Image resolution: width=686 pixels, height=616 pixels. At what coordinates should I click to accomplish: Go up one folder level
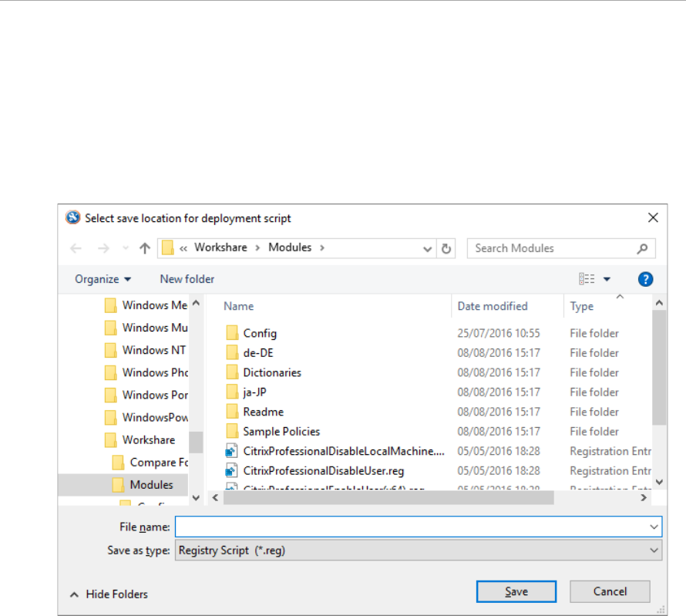(x=145, y=248)
